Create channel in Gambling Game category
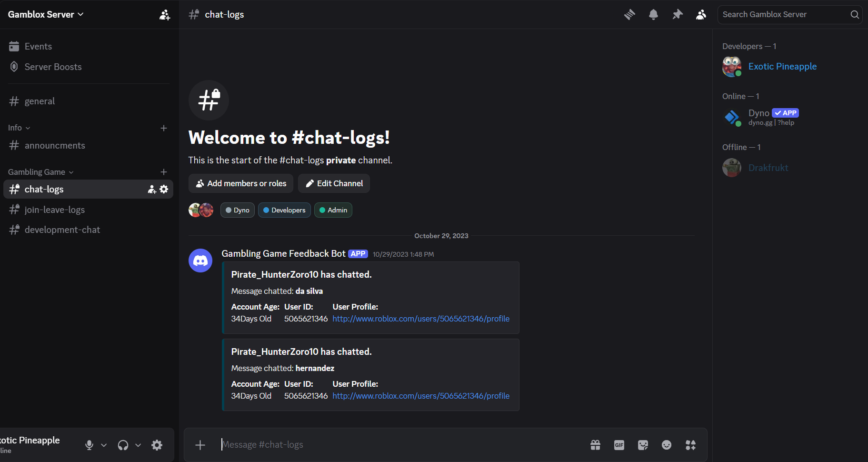 pos(164,172)
